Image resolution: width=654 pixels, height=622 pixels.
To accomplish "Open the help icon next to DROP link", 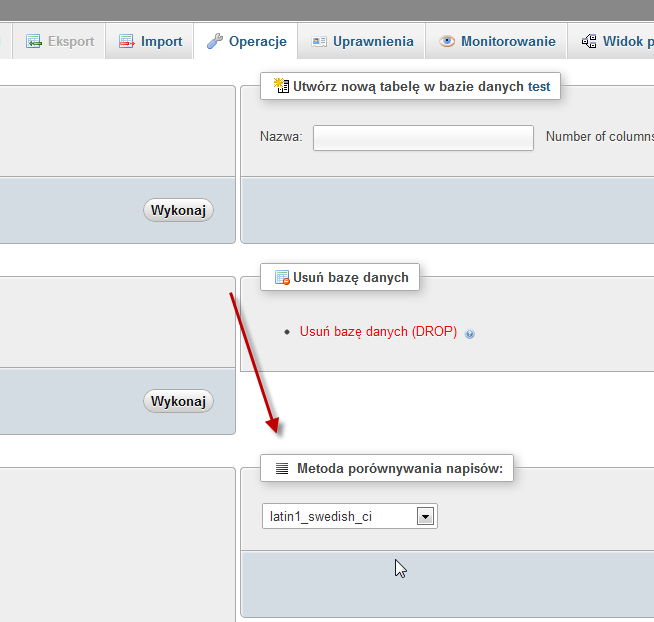I will (470, 334).
